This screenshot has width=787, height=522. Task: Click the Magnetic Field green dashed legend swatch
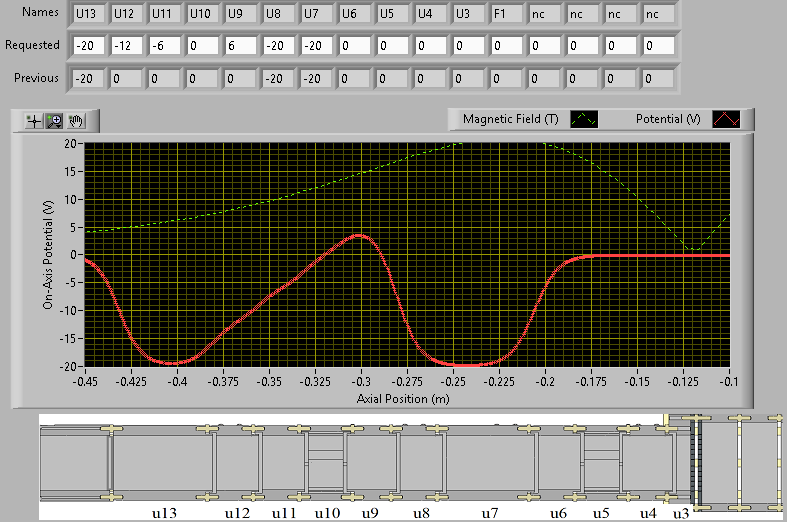584,119
